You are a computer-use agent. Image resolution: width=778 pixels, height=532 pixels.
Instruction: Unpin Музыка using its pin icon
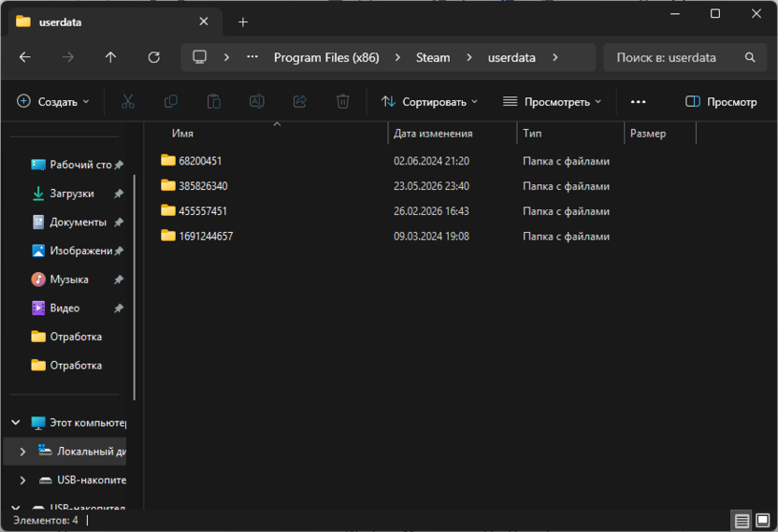(x=119, y=280)
